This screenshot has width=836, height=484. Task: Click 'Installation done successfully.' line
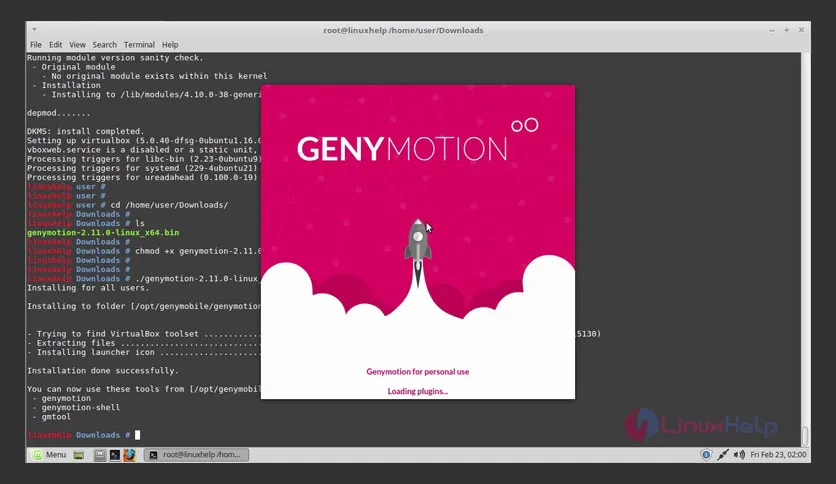103,370
